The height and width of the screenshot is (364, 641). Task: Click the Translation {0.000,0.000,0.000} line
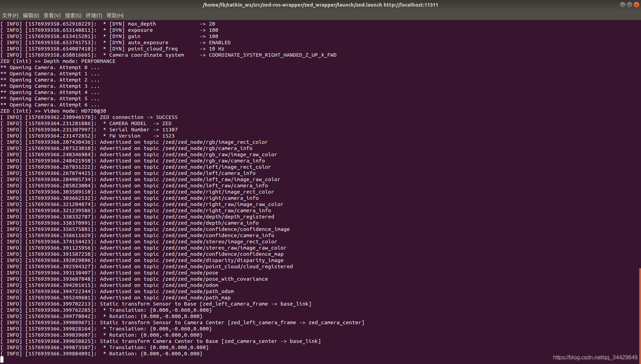104,347
